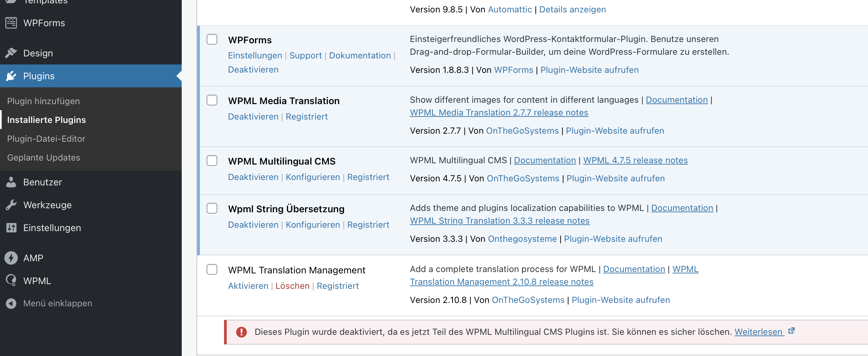Collapse menu via Menü einklappen
The height and width of the screenshot is (356, 868).
click(91, 303)
